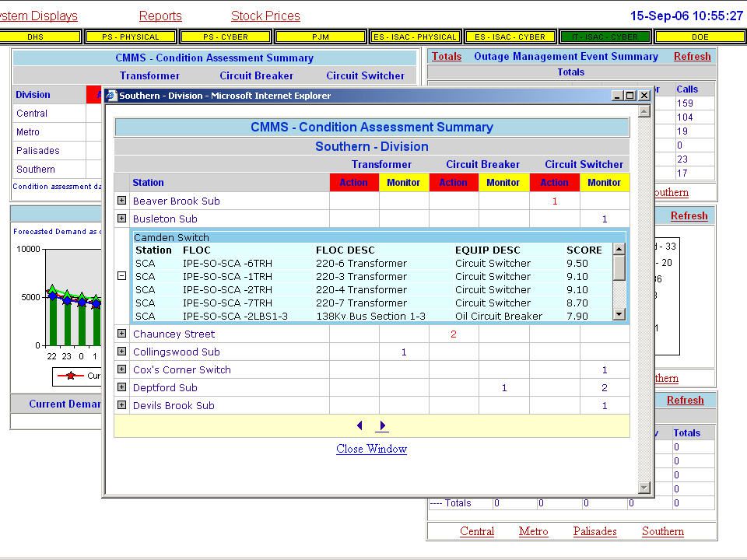Expand the Deptford Sub row
This screenshot has height=560, width=747.
[121, 387]
